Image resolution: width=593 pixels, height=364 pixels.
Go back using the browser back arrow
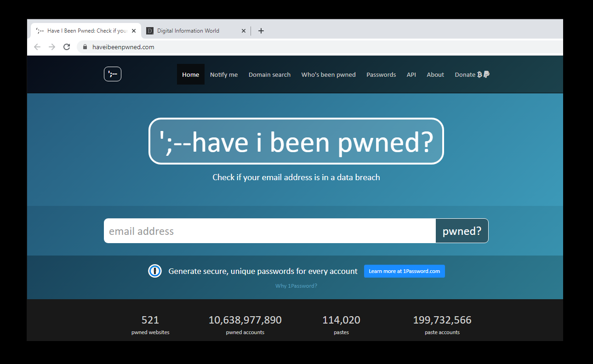point(37,47)
